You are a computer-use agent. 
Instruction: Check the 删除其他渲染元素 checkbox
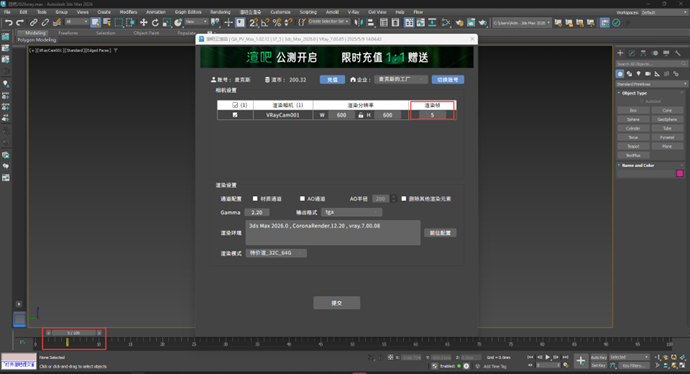click(x=404, y=198)
